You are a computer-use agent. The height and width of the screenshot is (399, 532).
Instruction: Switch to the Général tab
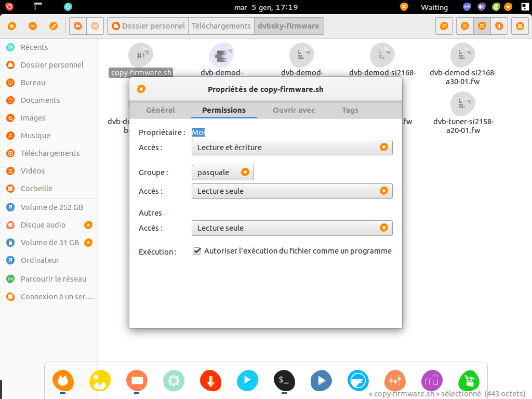[x=161, y=110]
